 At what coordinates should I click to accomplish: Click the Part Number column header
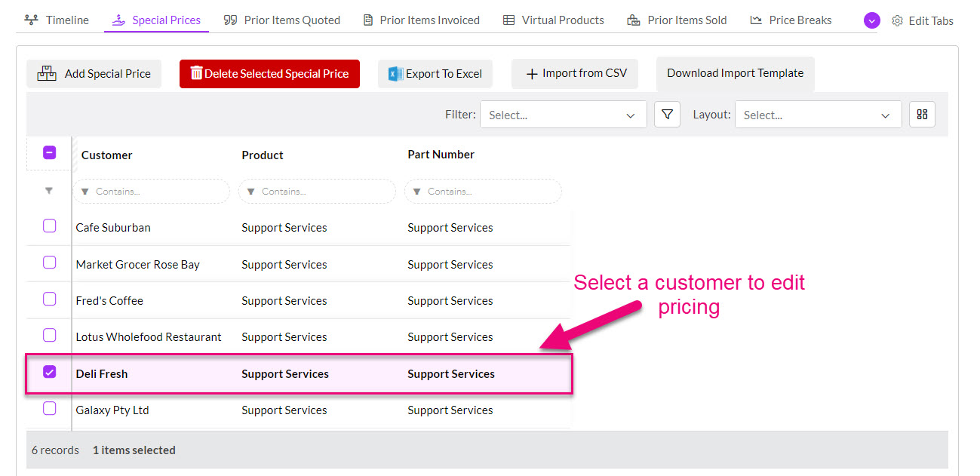point(441,155)
